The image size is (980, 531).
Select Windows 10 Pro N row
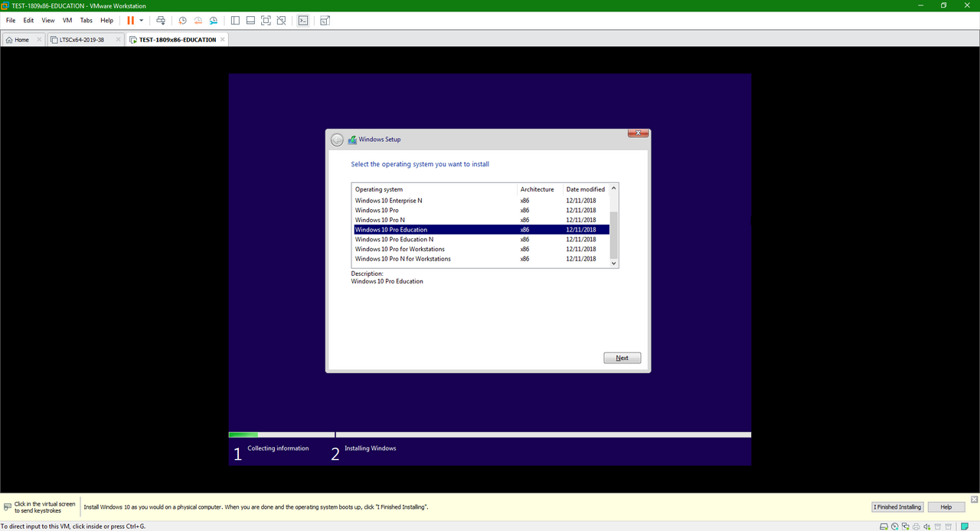pyautogui.click(x=482, y=220)
